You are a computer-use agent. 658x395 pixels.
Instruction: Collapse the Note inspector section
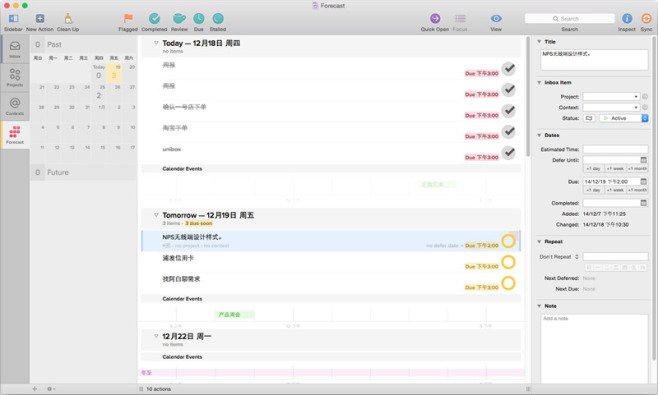click(x=539, y=306)
